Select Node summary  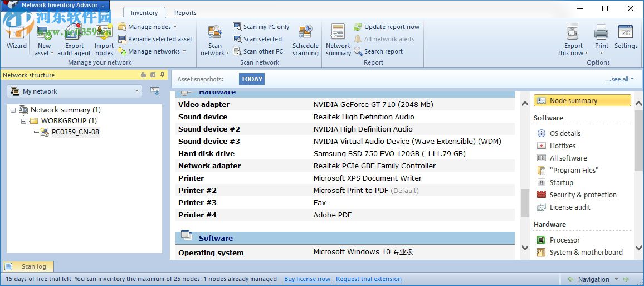[x=582, y=101]
